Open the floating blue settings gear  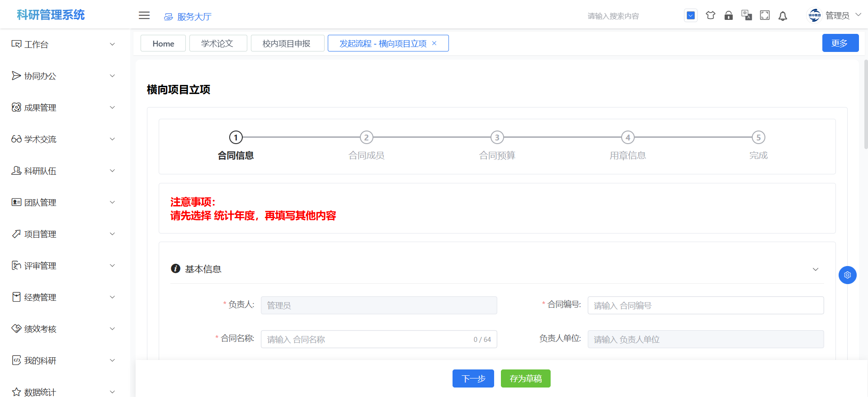pyautogui.click(x=847, y=275)
